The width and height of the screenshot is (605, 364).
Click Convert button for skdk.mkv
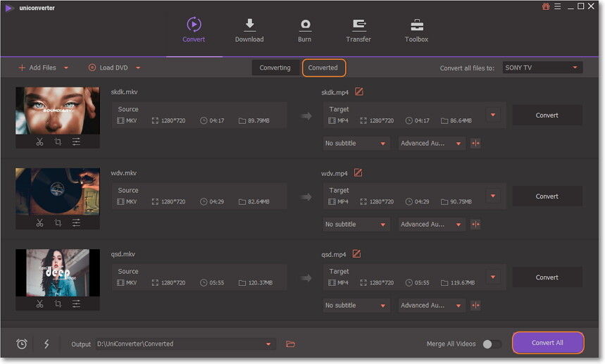[x=547, y=115]
